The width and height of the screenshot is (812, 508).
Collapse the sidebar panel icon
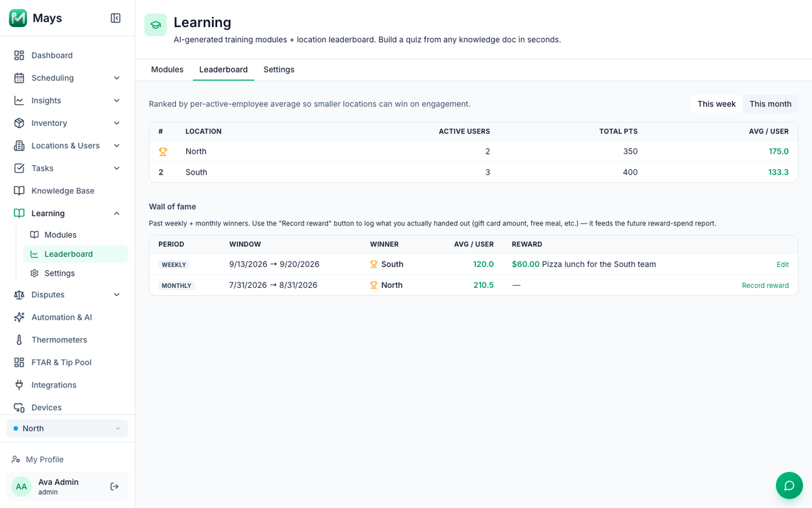(116, 18)
